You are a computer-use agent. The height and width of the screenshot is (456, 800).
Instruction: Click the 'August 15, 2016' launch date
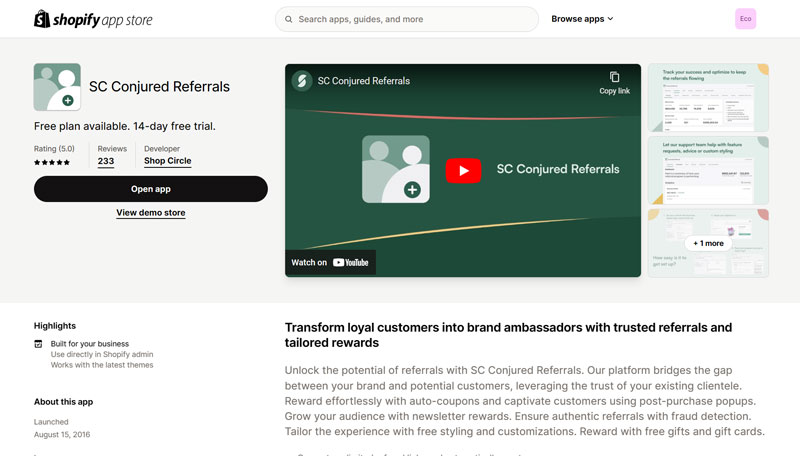[x=62, y=435]
